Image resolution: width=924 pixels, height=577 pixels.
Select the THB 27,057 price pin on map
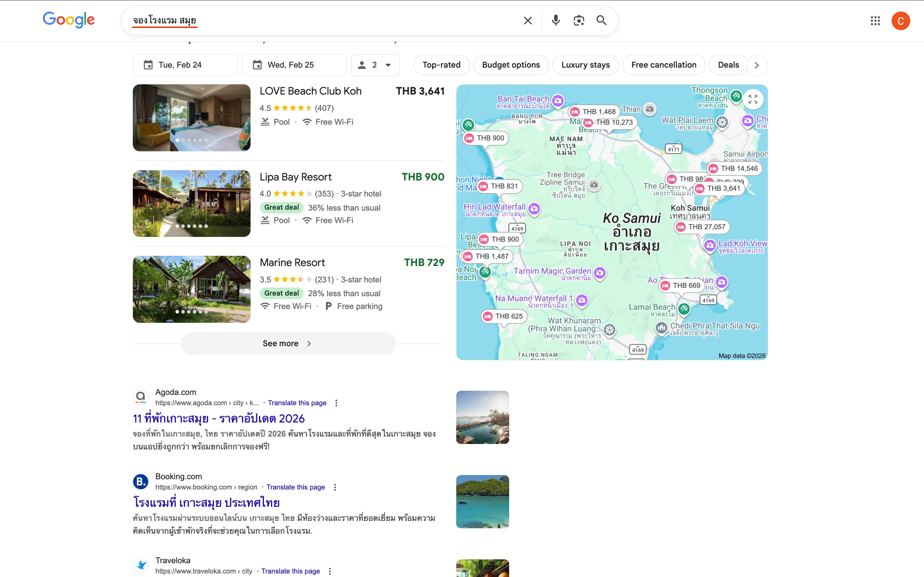(x=702, y=227)
